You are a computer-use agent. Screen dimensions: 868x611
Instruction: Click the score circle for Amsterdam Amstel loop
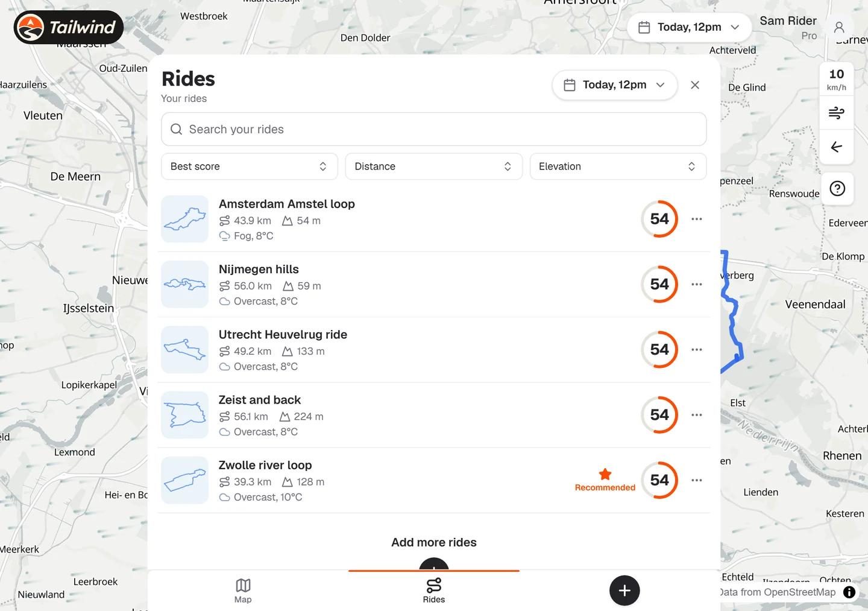click(659, 219)
